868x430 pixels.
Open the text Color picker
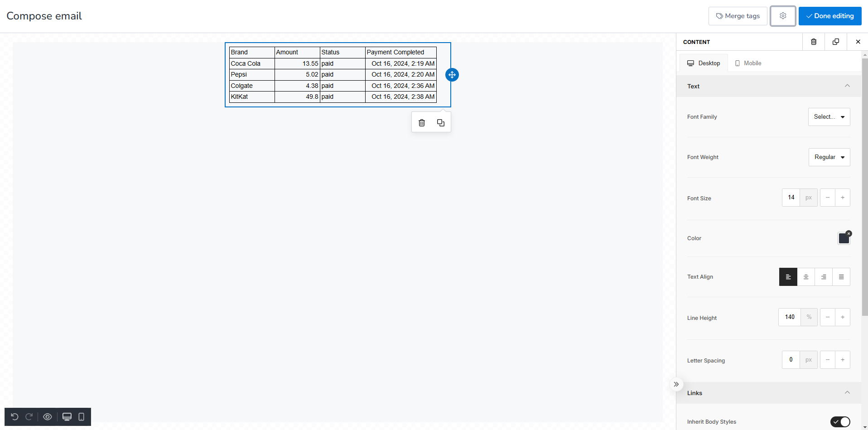844,238
